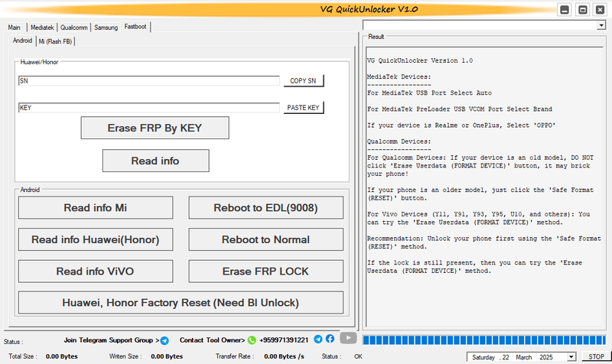612x364 pixels.
Task: Click the KEY input field
Action: 149,108
